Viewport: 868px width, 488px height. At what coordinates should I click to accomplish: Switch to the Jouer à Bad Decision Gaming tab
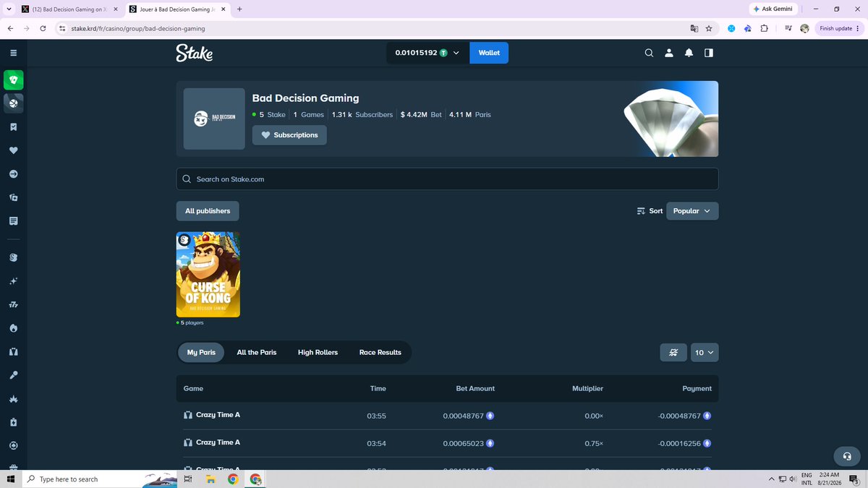point(176,9)
